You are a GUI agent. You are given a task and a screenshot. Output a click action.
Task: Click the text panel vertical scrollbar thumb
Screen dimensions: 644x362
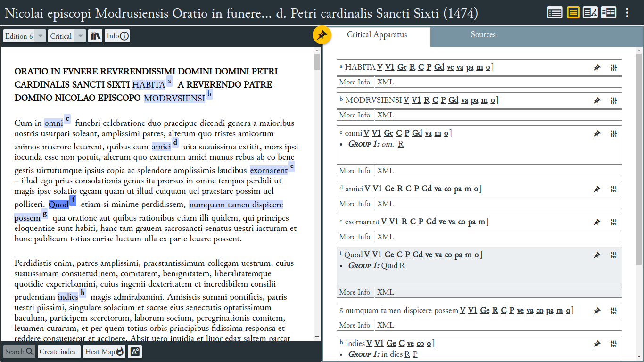point(317,62)
